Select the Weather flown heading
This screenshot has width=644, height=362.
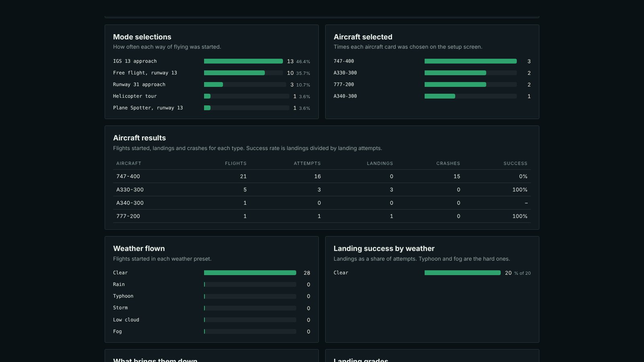pyautogui.click(x=139, y=249)
